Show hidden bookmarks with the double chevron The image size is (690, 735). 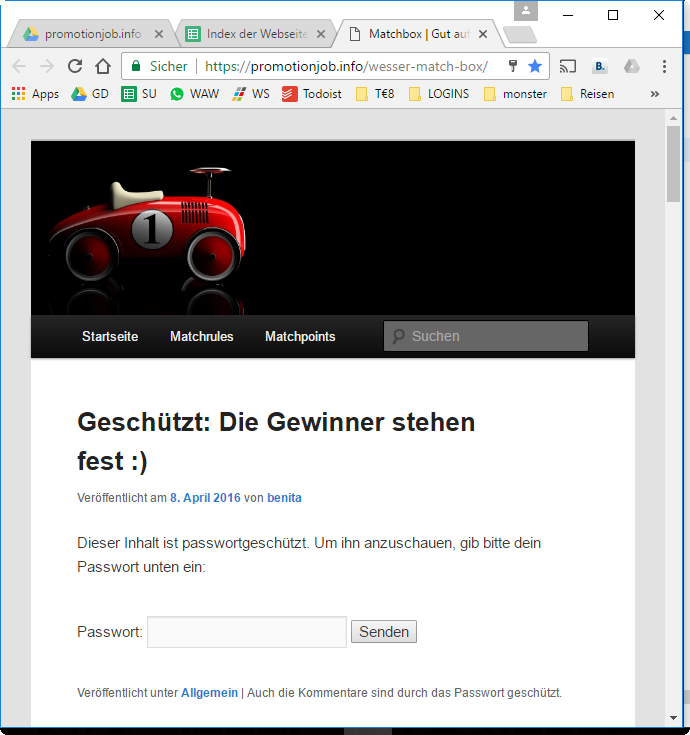(x=655, y=94)
